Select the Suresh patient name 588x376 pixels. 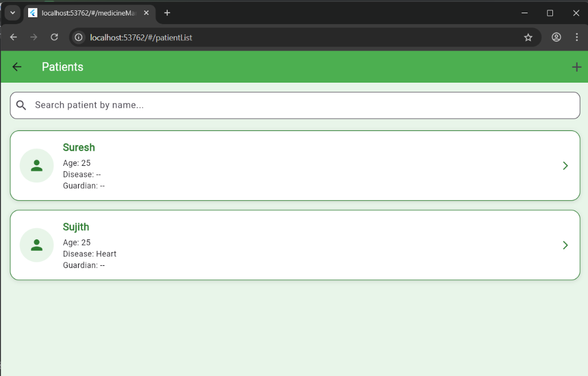click(x=79, y=148)
